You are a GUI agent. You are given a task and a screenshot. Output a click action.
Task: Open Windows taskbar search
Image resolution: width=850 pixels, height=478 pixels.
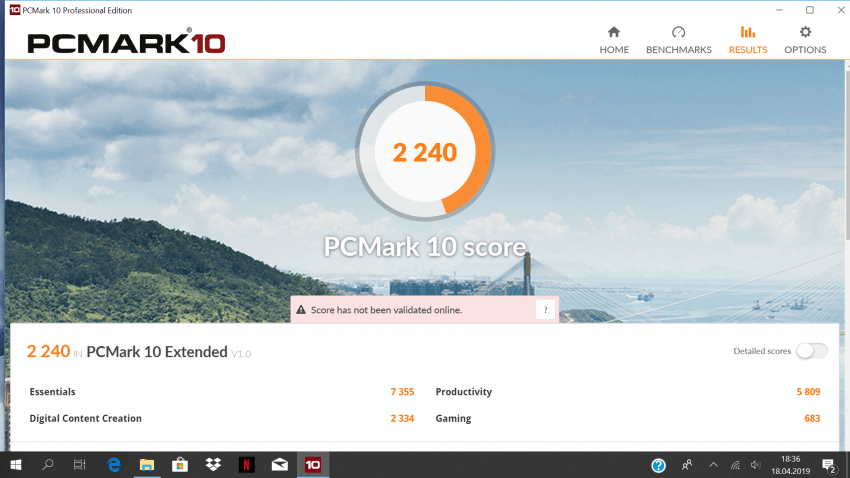[48, 465]
